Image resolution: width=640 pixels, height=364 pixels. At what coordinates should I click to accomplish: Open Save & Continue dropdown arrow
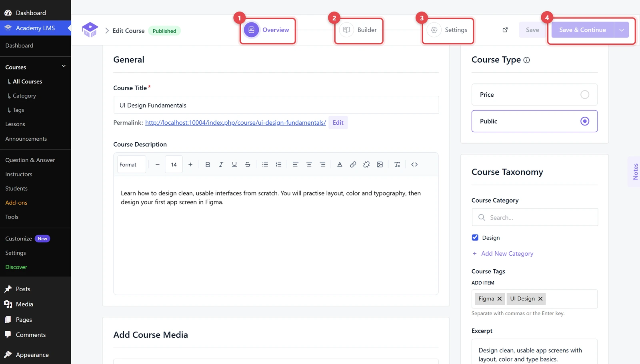(622, 30)
